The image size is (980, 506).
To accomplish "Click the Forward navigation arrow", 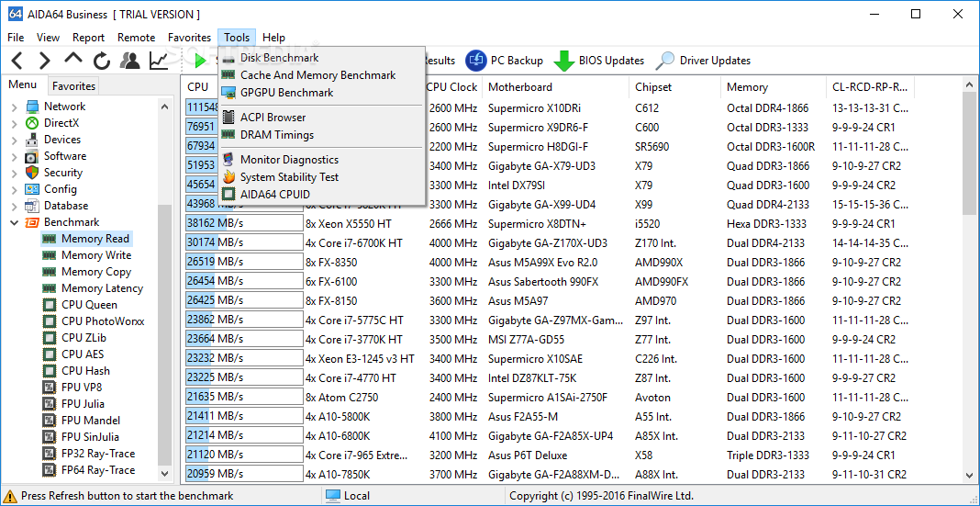I will point(44,61).
